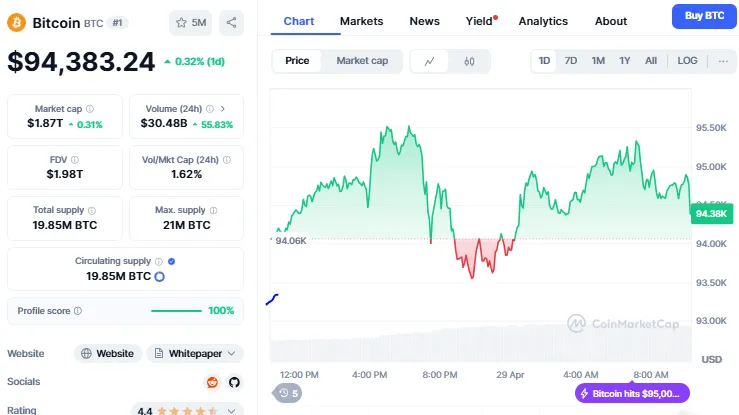Viewport: 739px width, 415px height.
Task: Toggle LOG scale on the chart
Action: (x=687, y=61)
